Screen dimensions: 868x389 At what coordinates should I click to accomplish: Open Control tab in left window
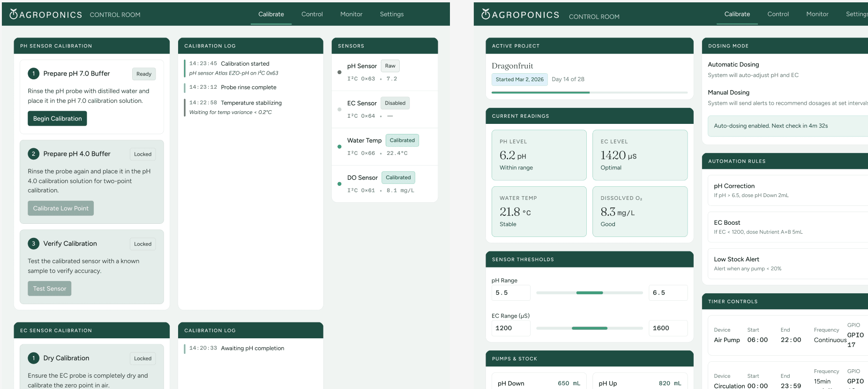[x=312, y=14]
